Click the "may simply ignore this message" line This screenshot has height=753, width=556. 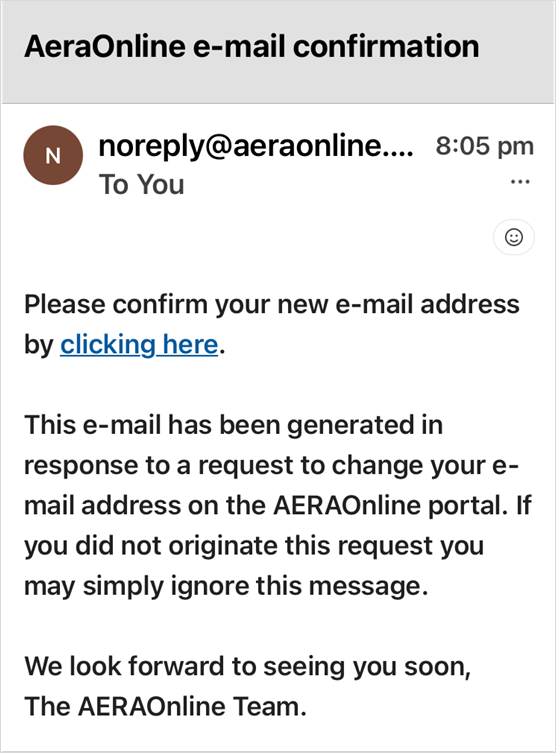click(226, 586)
